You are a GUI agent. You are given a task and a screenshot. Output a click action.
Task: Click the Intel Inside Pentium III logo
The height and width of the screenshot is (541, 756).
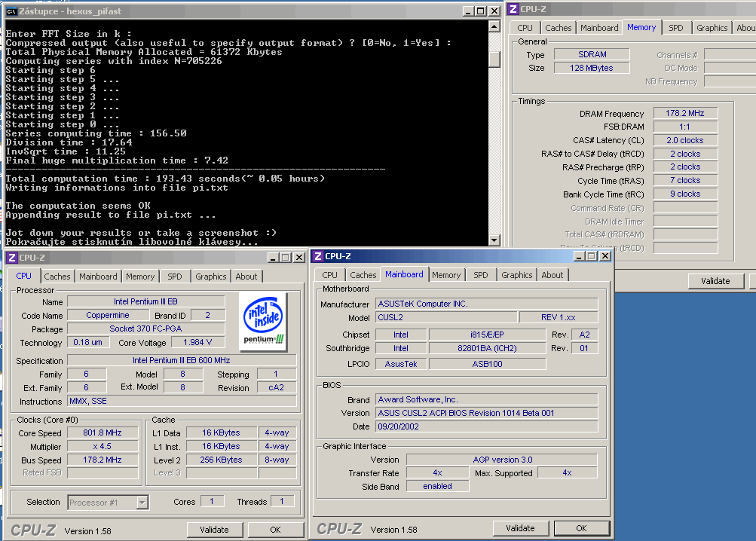263,321
